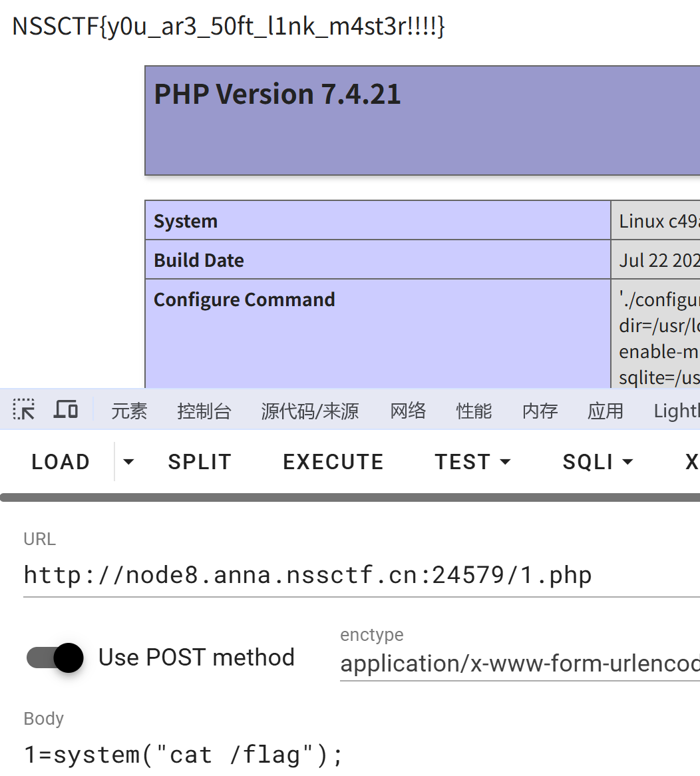Open the 内存 memory tab

[540, 411]
